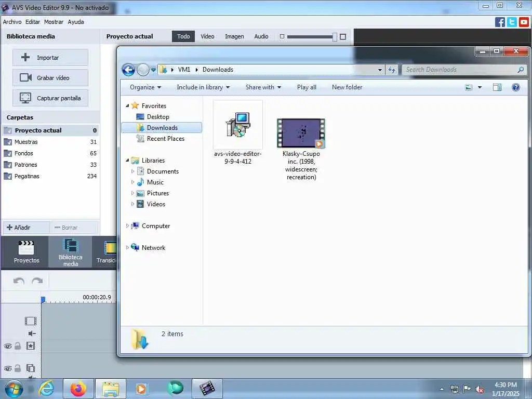Viewport: 532px width, 399px height.
Task: Open the Archivo menu
Action: point(12,22)
